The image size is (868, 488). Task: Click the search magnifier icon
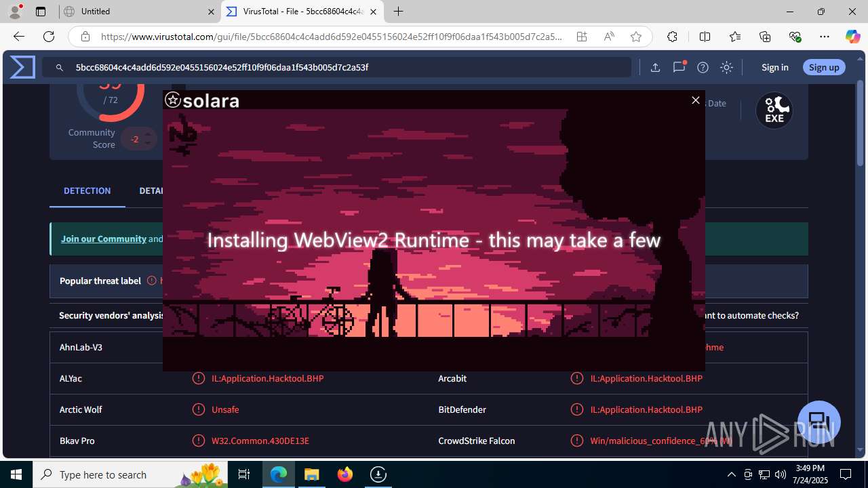click(x=60, y=68)
